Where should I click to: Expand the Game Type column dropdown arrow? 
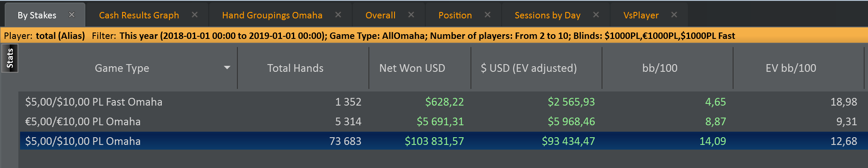(x=227, y=68)
